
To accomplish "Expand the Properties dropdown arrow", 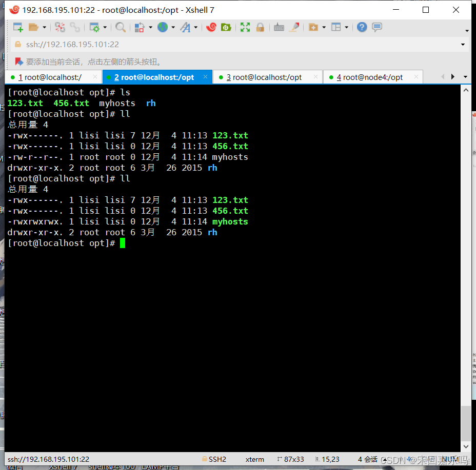I will (x=105, y=28).
